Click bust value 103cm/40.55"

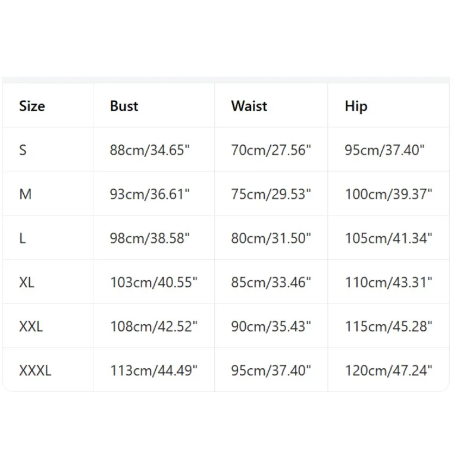[154, 282]
